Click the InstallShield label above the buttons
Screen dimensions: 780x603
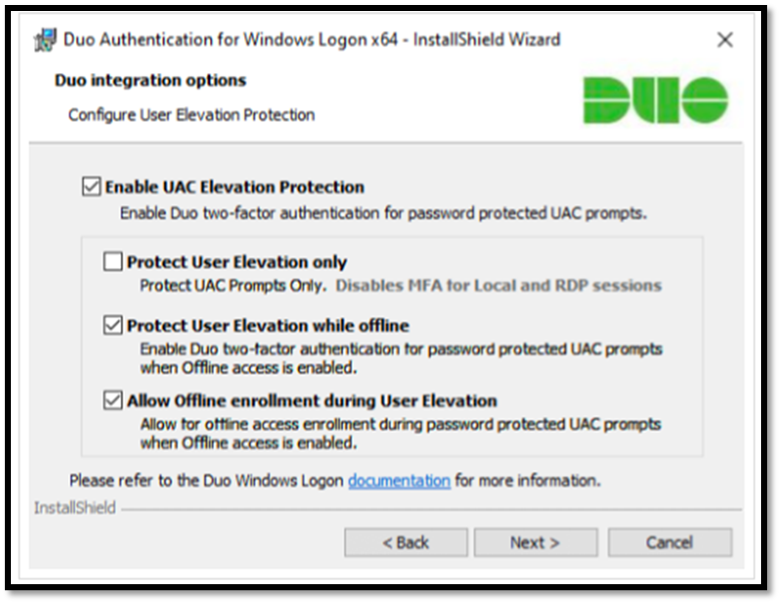pos(75,508)
